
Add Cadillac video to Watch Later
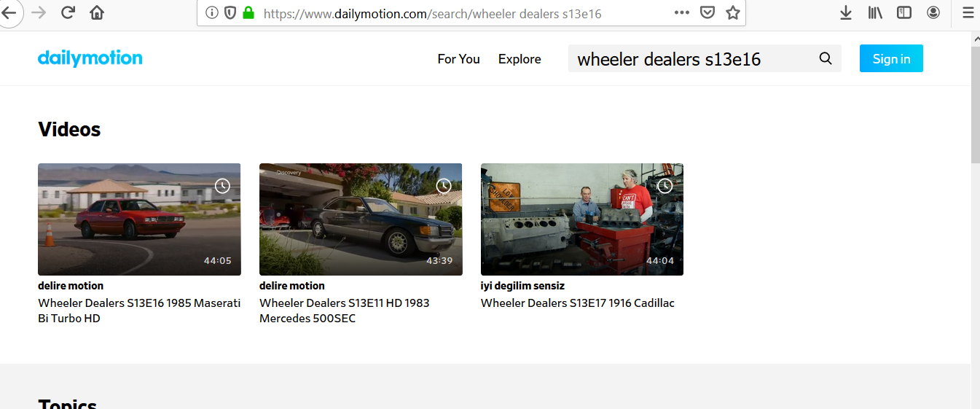tap(665, 186)
